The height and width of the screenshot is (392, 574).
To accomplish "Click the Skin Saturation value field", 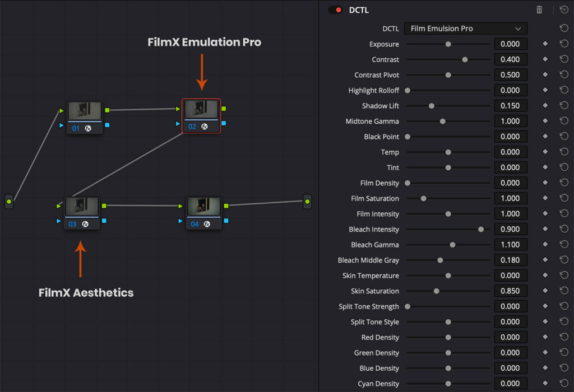I will [x=511, y=291].
